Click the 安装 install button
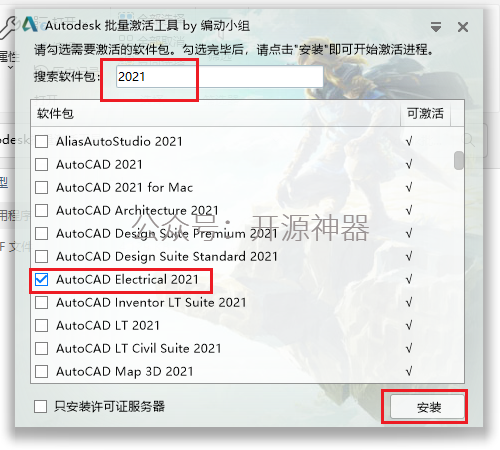 coord(427,407)
